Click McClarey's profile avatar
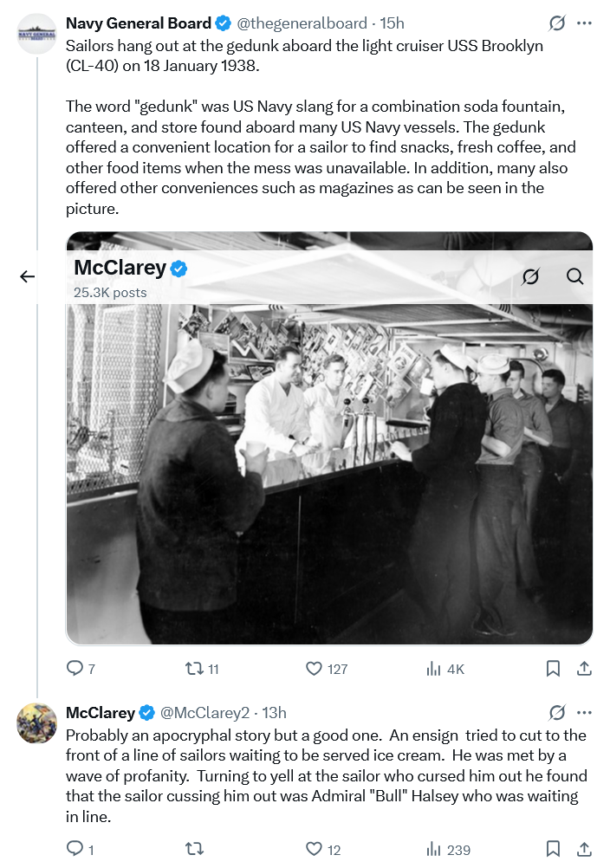Image resolution: width=610 pixels, height=868 pixels. [38, 723]
